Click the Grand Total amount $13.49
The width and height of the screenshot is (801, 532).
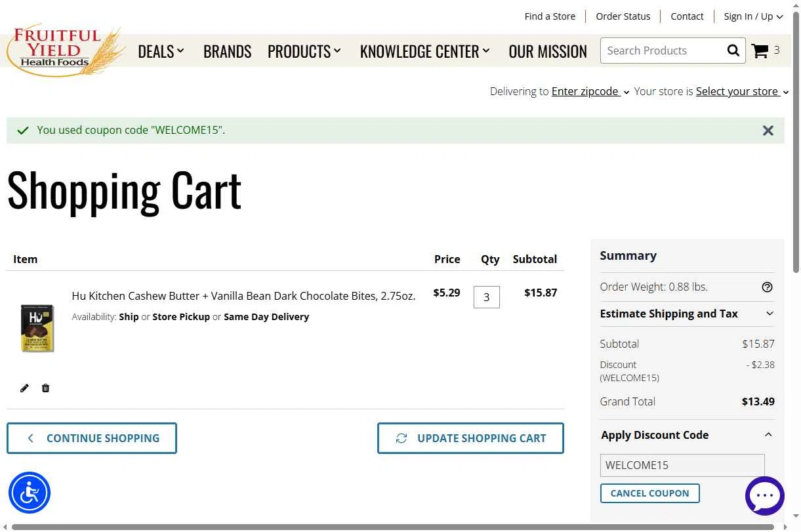(758, 401)
